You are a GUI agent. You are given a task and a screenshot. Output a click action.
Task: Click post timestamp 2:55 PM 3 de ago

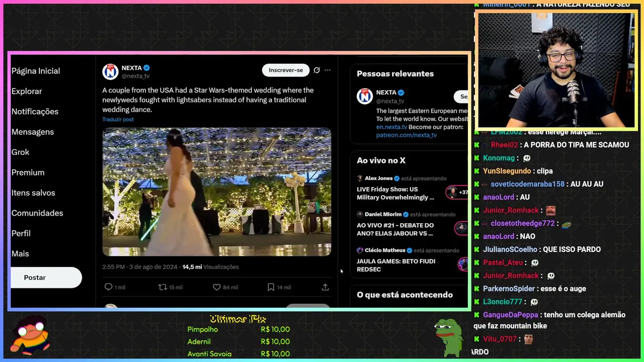click(140, 267)
